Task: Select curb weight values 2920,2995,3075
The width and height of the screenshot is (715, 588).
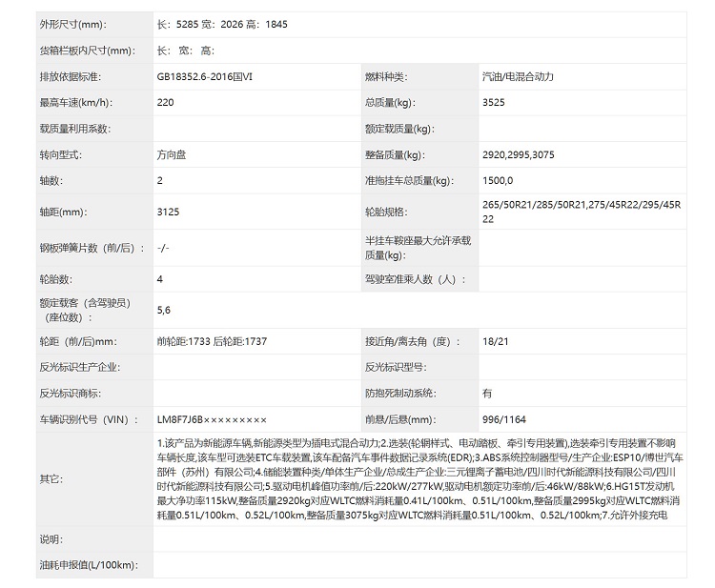Action: tap(519, 155)
